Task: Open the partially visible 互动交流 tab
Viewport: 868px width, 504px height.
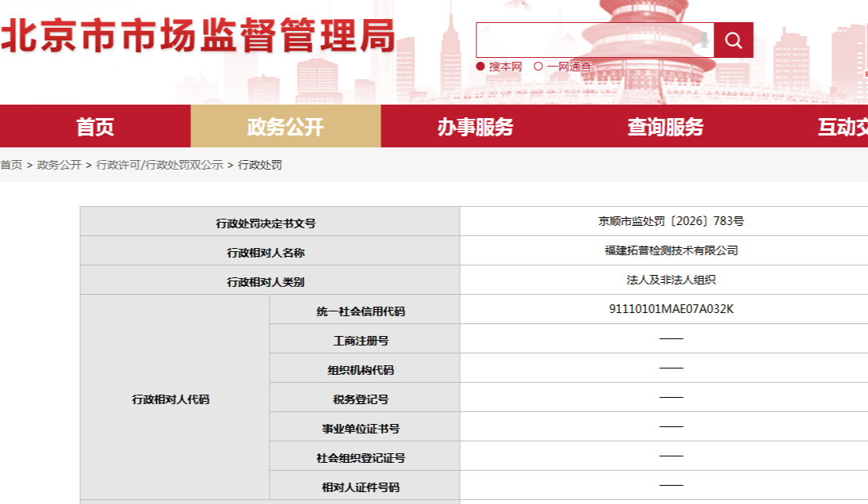Action: 815,126
